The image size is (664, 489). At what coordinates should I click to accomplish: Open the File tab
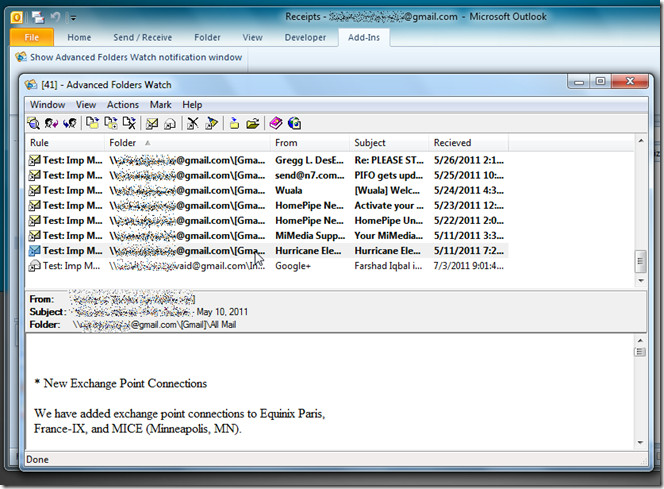tap(32, 37)
